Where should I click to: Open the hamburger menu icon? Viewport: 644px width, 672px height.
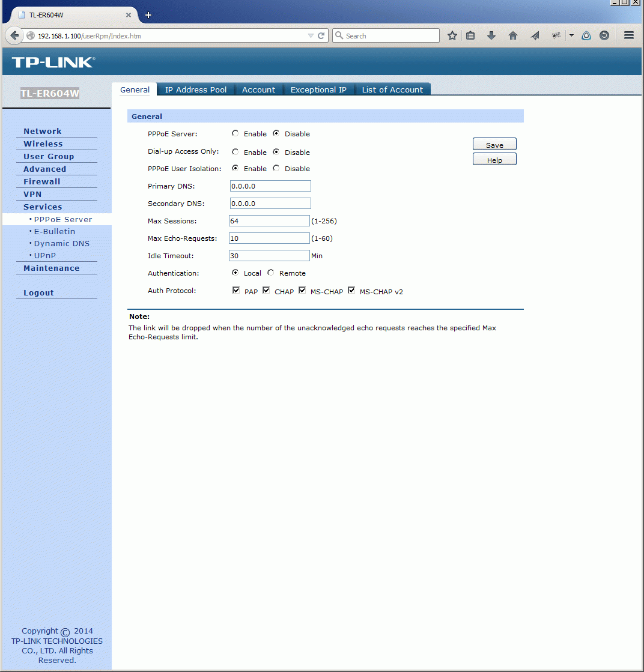[629, 35]
